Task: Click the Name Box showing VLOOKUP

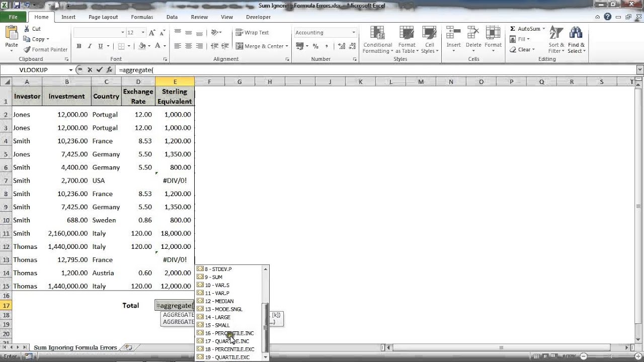Action: click(x=33, y=70)
